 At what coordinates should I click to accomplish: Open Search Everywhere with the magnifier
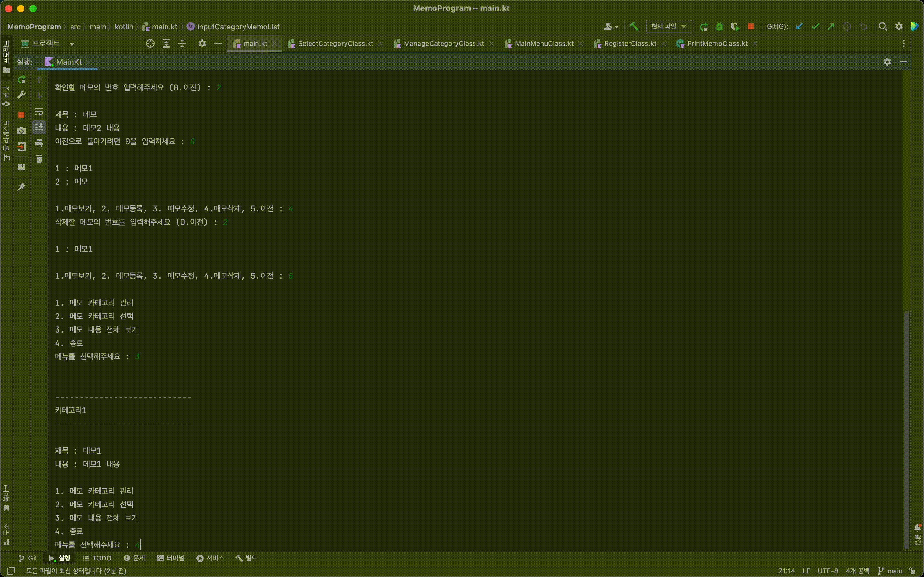(x=883, y=26)
